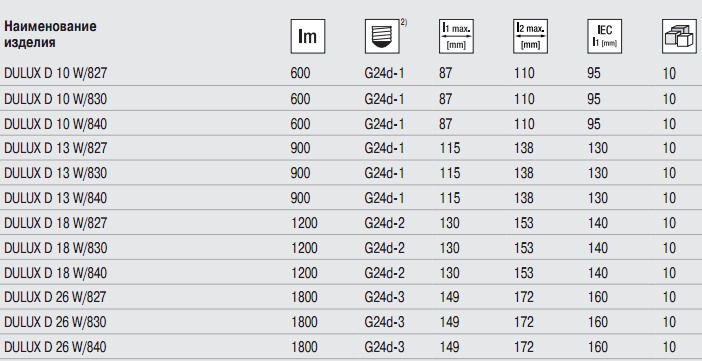
Task: Click the l1 max. length header icon
Action: pos(456,36)
